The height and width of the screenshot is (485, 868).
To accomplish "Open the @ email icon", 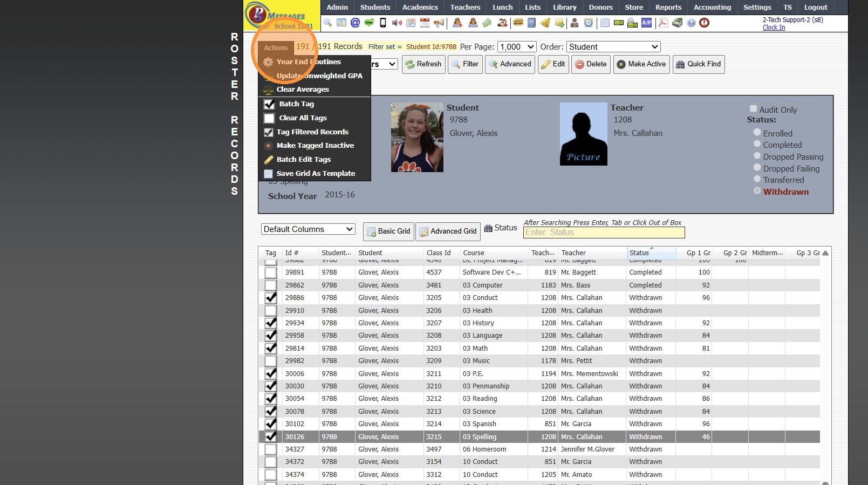I will click(355, 23).
